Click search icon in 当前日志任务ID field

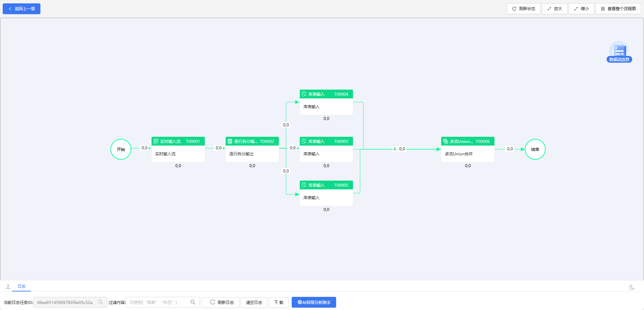[101, 302]
